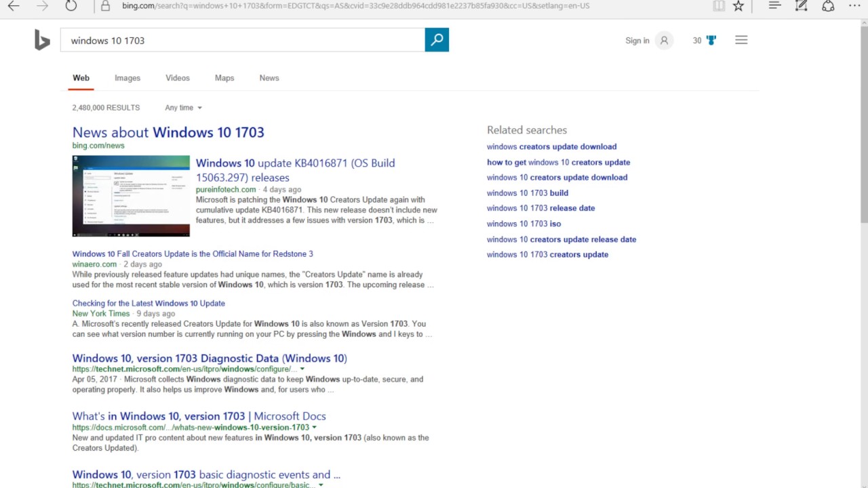Viewport: 868px width, 488px height.
Task: Open reading view from the book icon
Action: pos(719,6)
